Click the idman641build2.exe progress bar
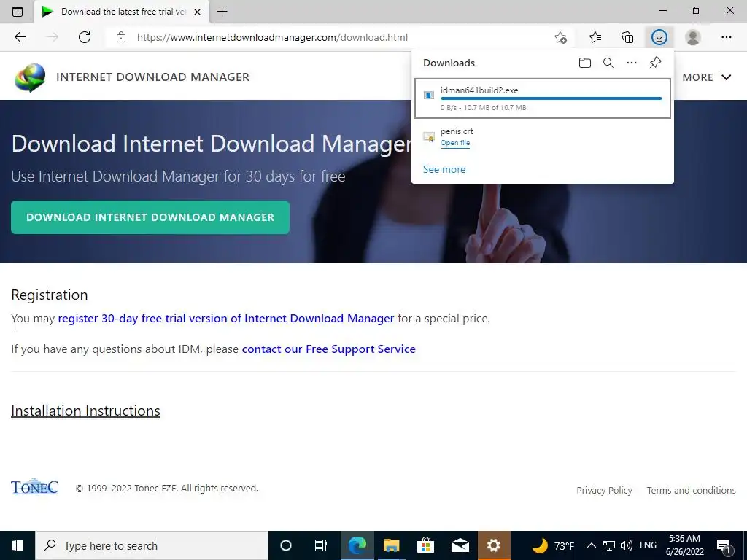 tap(551, 98)
